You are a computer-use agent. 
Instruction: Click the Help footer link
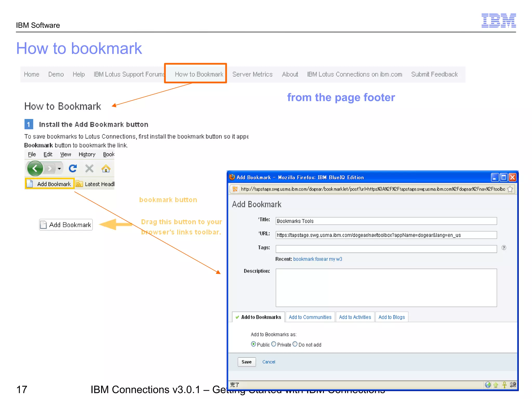(x=79, y=74)
